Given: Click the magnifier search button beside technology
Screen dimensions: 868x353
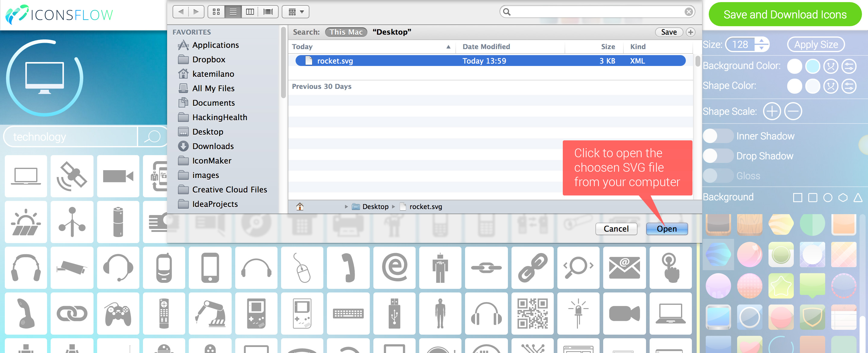Looking at the screenshot, I should 152,137.
